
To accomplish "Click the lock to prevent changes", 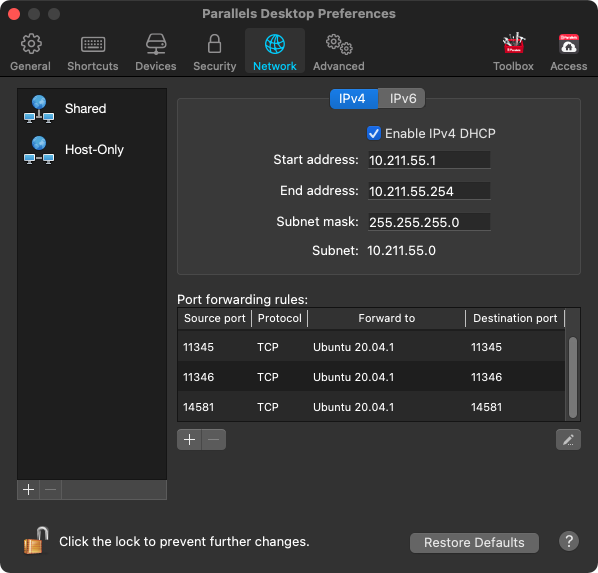I will tap(36, 541).
